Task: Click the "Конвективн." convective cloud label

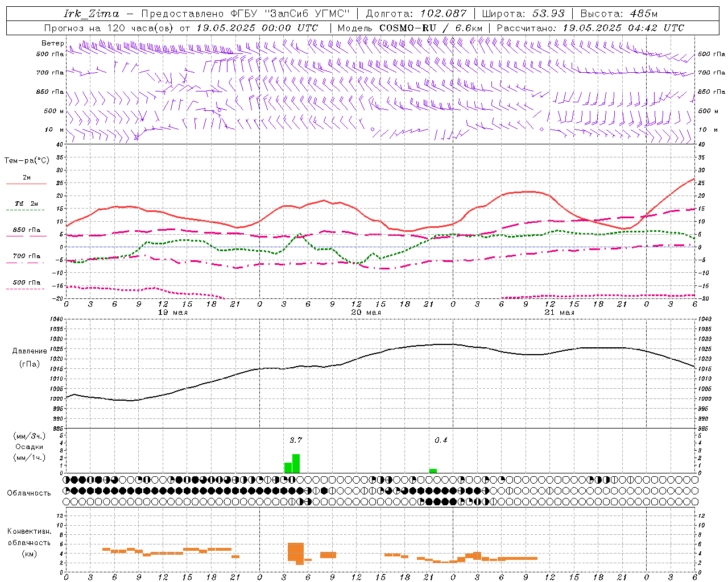Action: (x=29, y=531)
